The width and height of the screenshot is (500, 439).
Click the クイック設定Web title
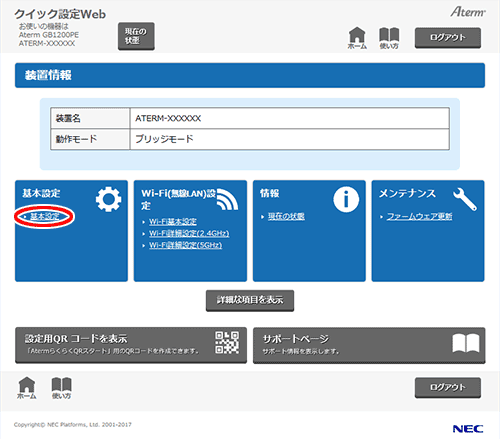coord(60,14)
